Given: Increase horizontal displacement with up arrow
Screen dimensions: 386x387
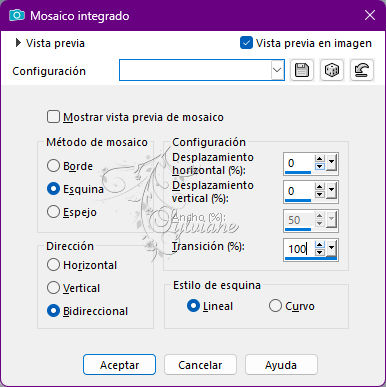Looking at the screenshot, I should pyautogui.click(x=320, y=159).
